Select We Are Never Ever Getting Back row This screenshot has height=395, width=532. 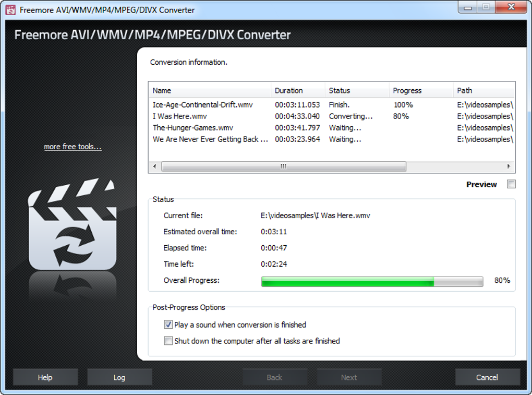point(332,139)
